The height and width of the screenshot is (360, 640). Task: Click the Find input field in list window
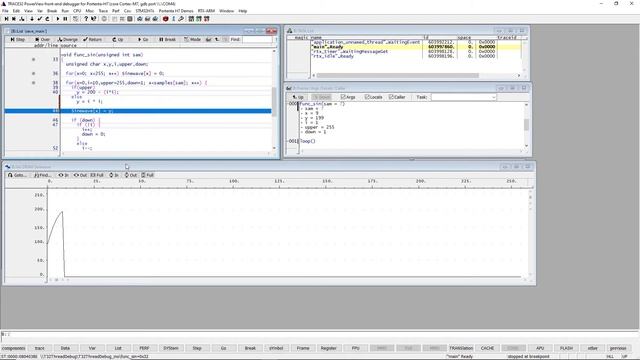click(x=257, y=40)
